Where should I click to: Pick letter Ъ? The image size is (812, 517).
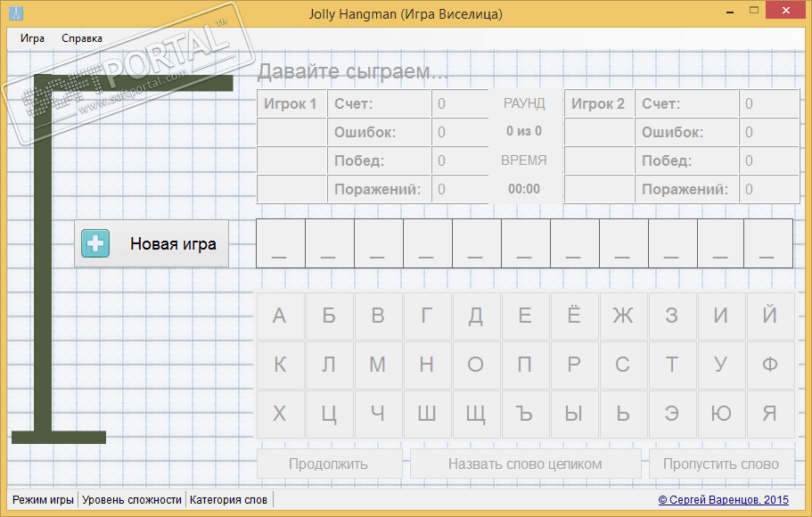(x=525, y=414)
